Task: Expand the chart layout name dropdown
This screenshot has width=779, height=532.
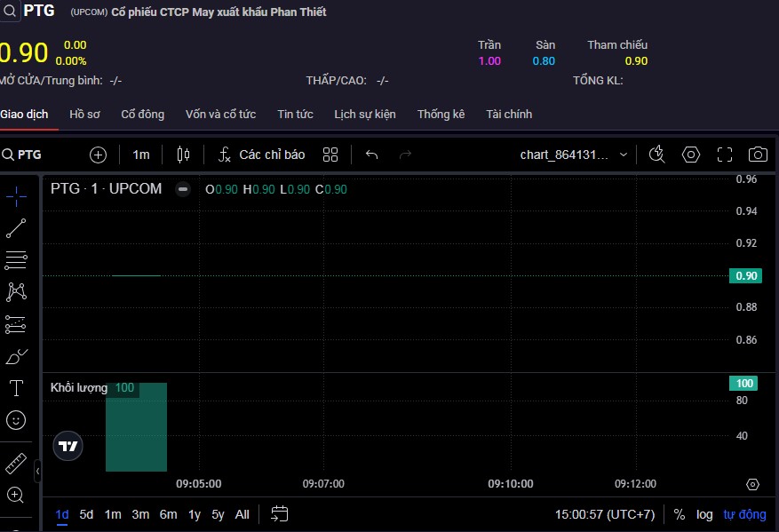Action: (x=624, y=155)
